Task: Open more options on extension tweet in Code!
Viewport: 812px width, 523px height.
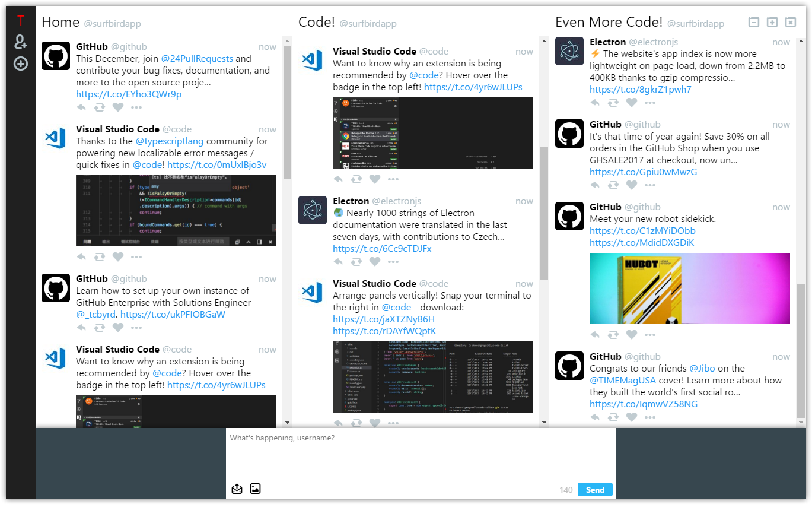Action: coord(393,179)
